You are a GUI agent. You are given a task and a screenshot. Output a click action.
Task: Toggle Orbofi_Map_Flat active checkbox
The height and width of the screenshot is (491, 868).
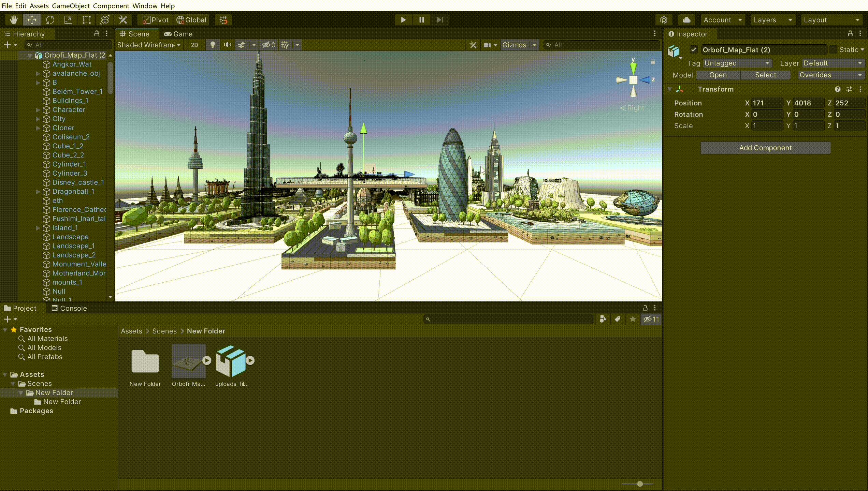point(693,49)
